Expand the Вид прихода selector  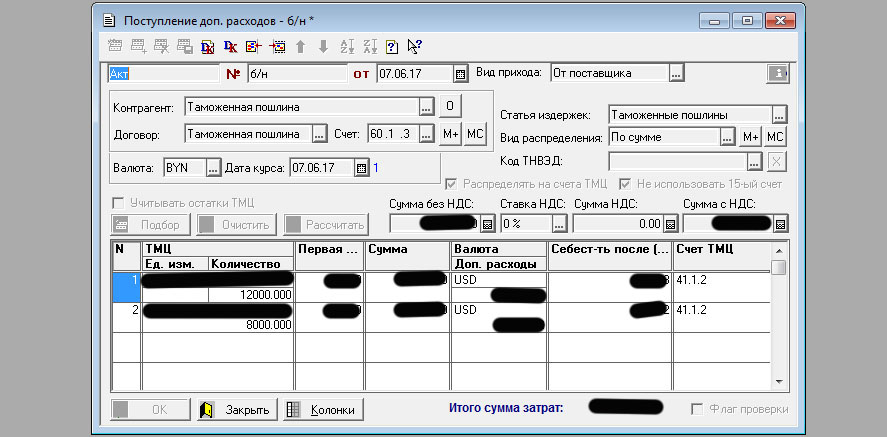677,73
